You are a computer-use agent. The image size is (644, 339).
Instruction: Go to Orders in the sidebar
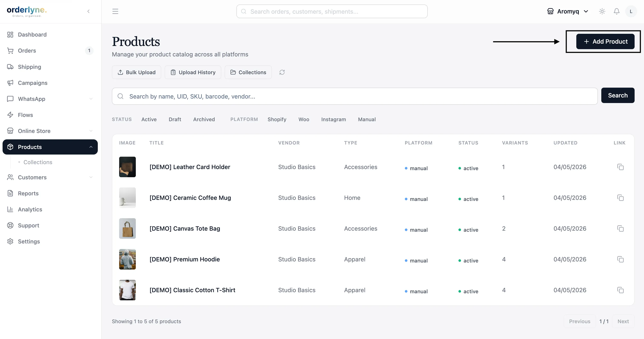[x=50, y=50]
